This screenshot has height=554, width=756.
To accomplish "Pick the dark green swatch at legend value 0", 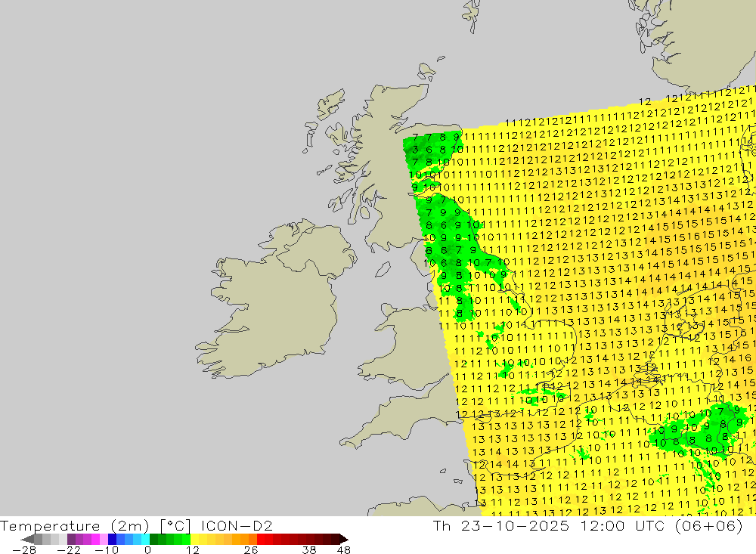I will pyautogui.click(x=153, y=539).
